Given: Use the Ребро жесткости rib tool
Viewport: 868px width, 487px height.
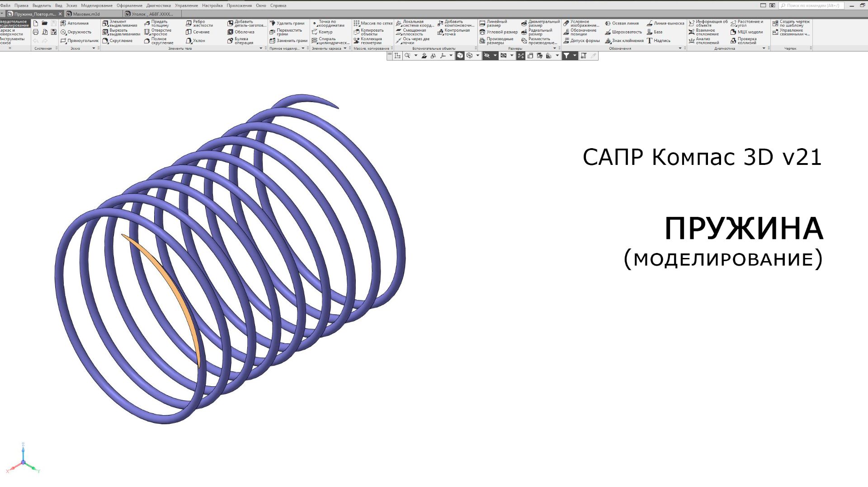Looking at the screenshot, I should 199,23.
